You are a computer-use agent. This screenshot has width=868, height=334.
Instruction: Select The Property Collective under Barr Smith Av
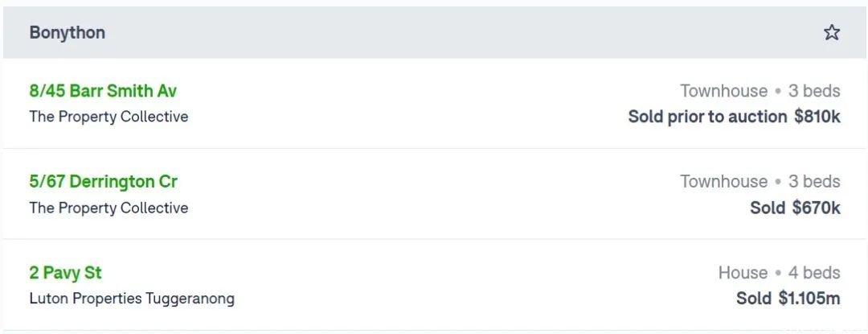point(108,117)
